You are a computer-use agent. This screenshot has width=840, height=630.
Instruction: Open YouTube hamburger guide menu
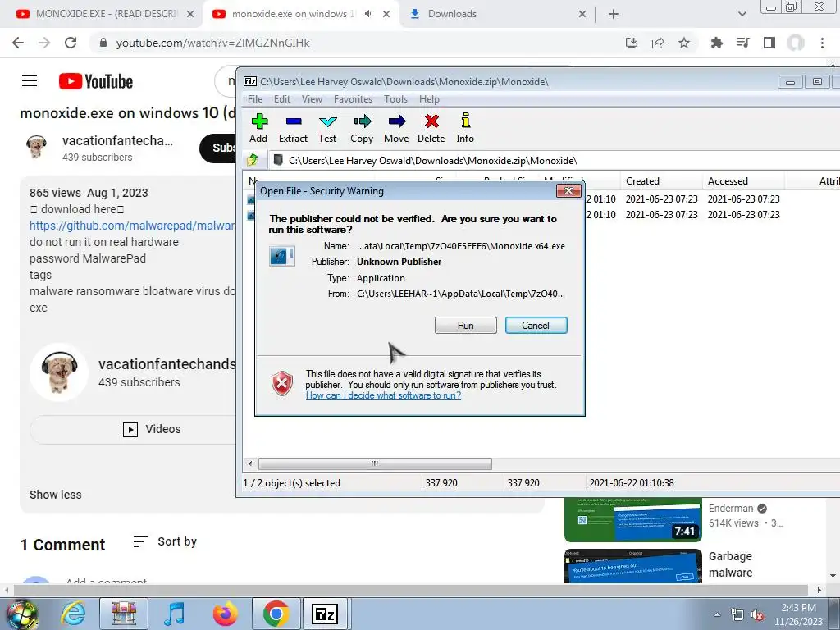click(30, 81)
